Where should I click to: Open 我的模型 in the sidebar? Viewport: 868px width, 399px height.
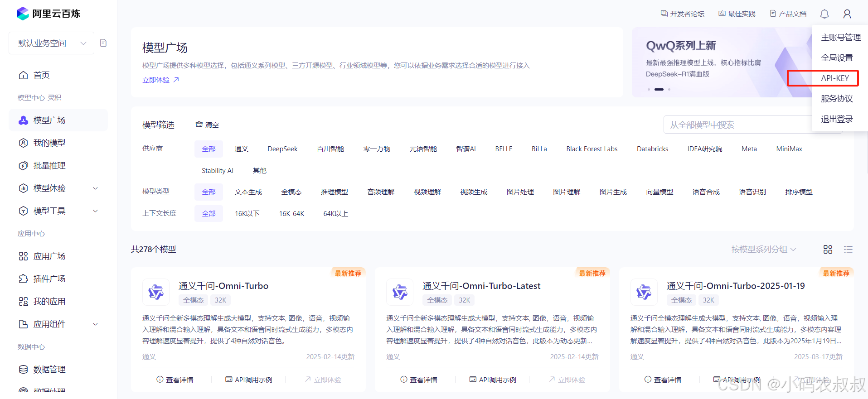pos(58,143)
